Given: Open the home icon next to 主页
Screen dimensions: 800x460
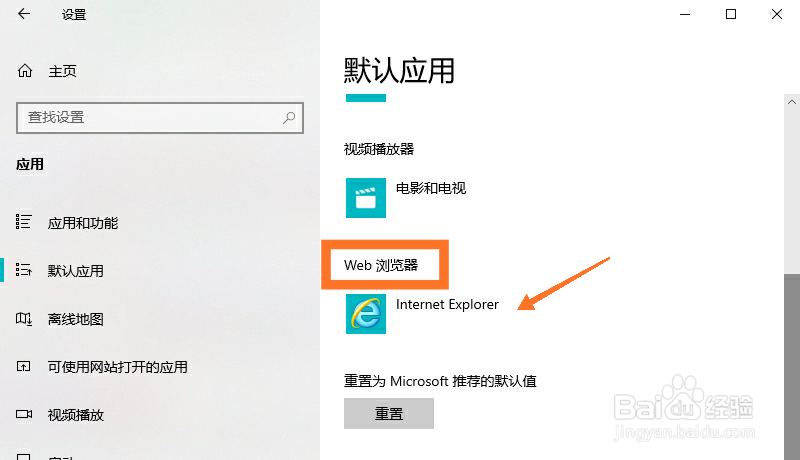Looking at the screenshot, I should [x=24, y=70].
